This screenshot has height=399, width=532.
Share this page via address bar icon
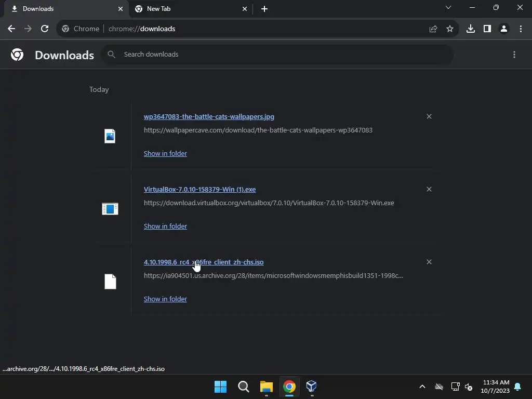pos(433,29)
